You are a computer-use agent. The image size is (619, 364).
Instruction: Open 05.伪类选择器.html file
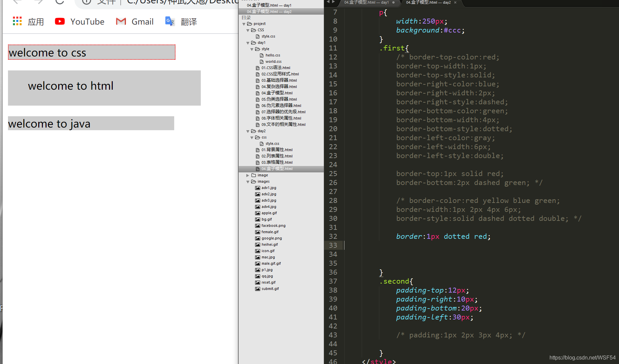tap(279, 99)
